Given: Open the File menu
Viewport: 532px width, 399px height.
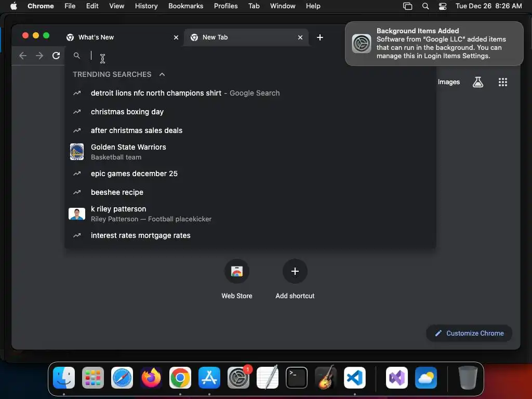Looking at the screenshot, I should coord(70,6).
